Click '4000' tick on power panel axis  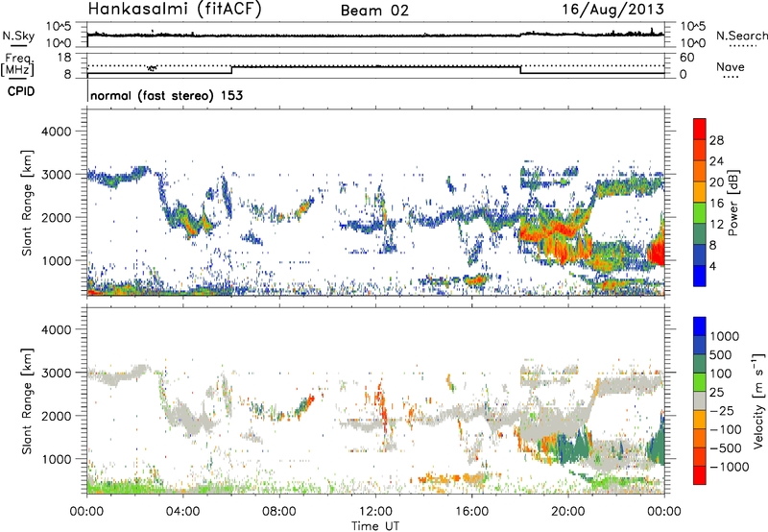[x=56, y=132]
